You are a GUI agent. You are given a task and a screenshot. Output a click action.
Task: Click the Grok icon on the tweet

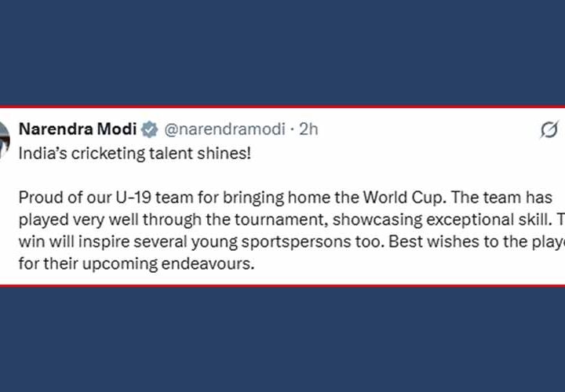(549, 130)
